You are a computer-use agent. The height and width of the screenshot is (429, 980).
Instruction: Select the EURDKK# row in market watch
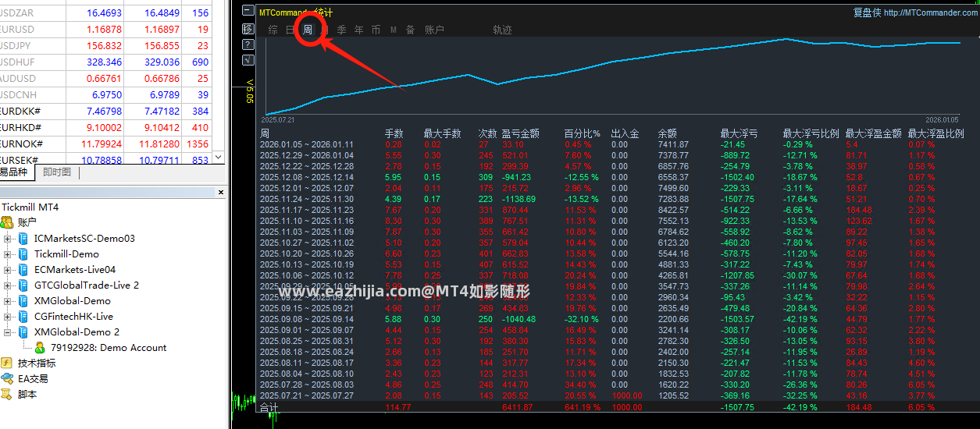tap(105, 111)
